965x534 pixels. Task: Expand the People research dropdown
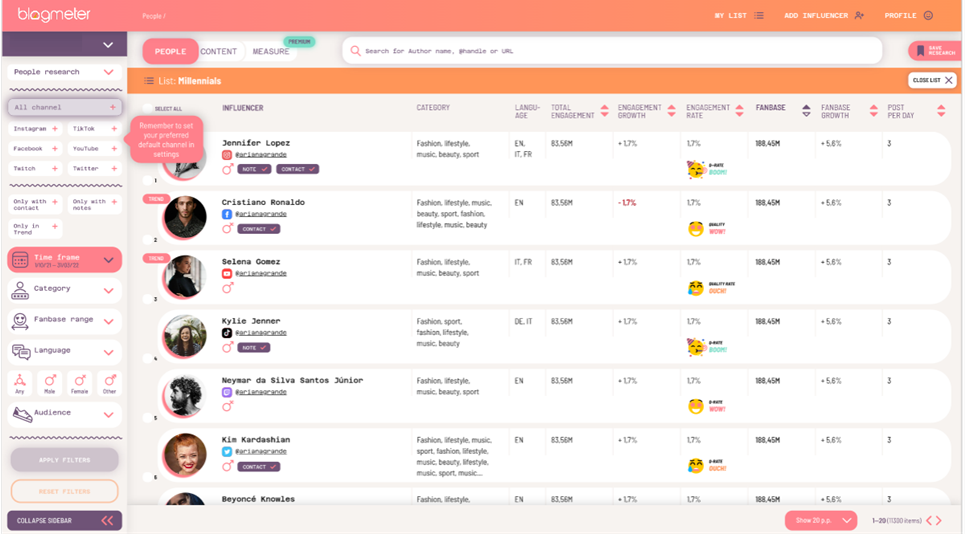tap(65, 72)
